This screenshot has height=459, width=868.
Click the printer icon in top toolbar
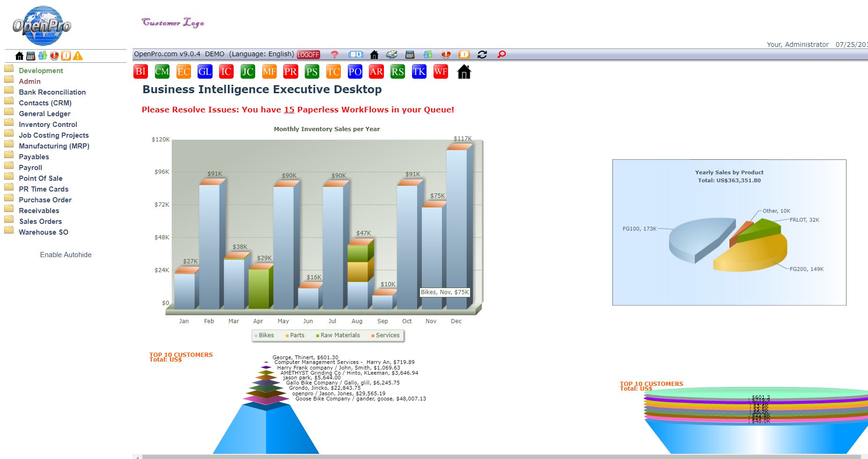(391, 55)
